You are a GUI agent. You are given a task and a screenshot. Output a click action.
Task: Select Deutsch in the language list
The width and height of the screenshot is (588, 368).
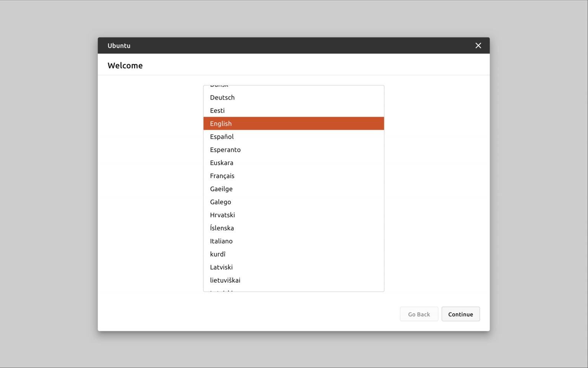point(294,97)
